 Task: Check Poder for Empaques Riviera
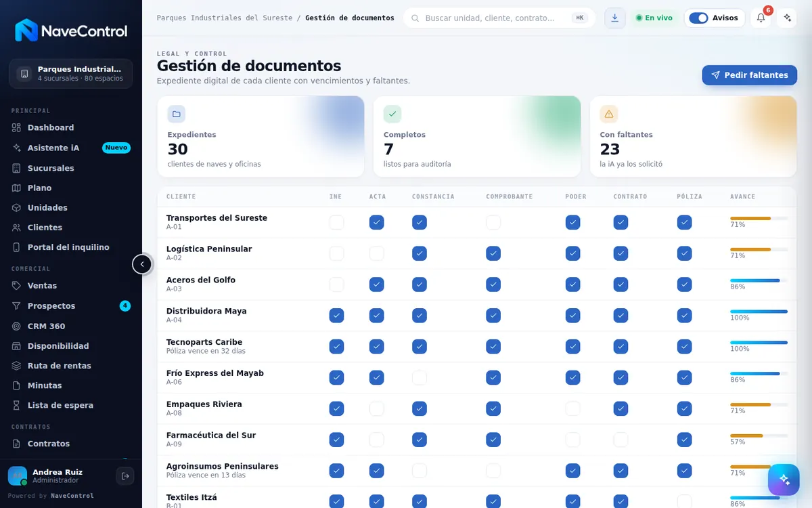coord(573,408)
